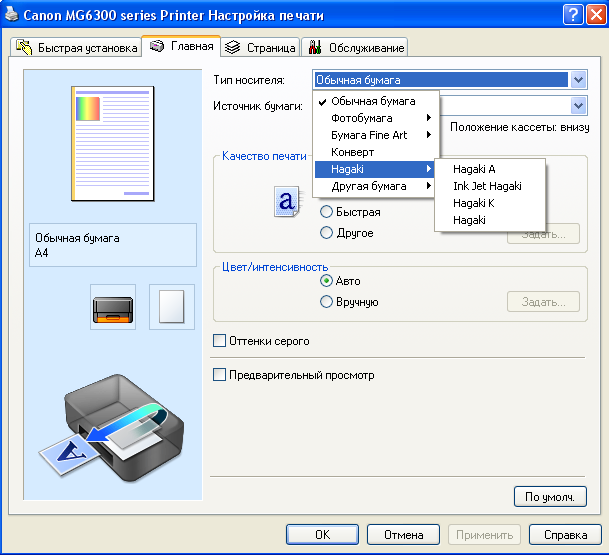The image size is (609, 555).
Task: Select Hagaki A from the submenu
Action: point(490,169)
